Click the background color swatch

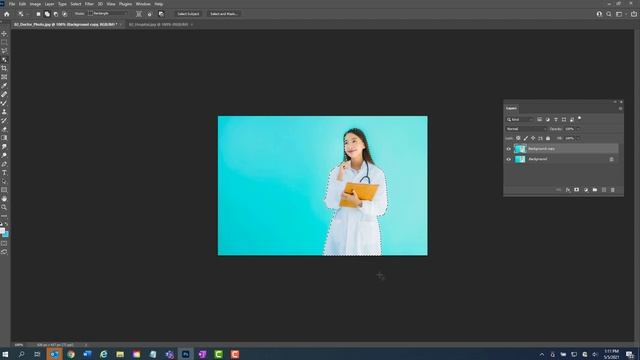coord(6,235)
